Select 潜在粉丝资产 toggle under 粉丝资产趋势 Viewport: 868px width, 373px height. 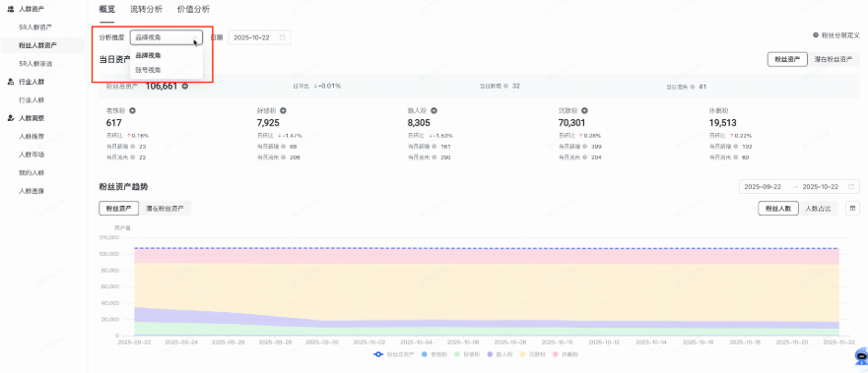(166, 209)
